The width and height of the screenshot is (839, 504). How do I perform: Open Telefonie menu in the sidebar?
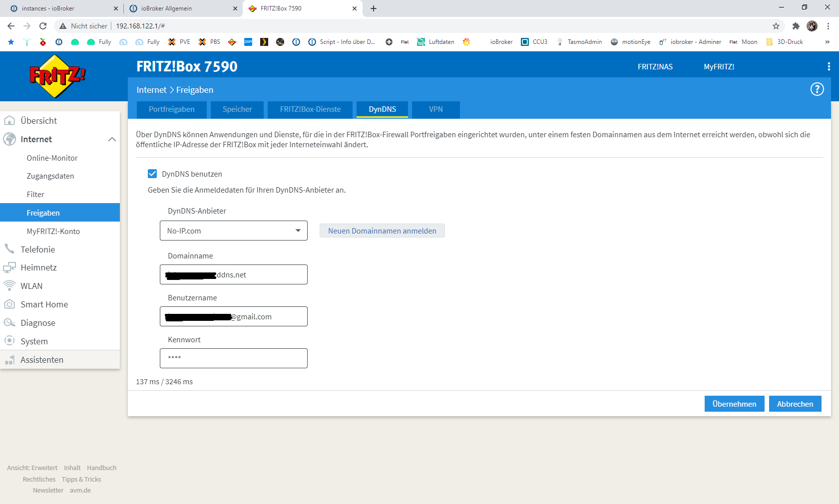(x=60, y=250)
